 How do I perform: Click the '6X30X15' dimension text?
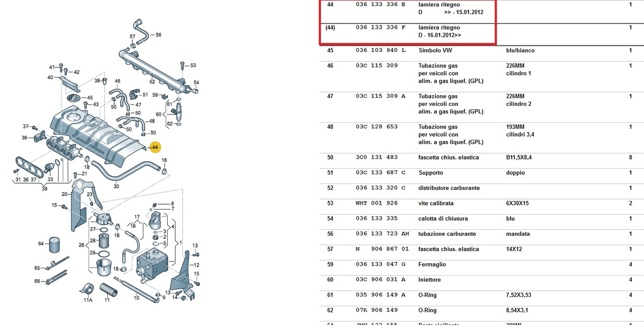tap(518, 204)
